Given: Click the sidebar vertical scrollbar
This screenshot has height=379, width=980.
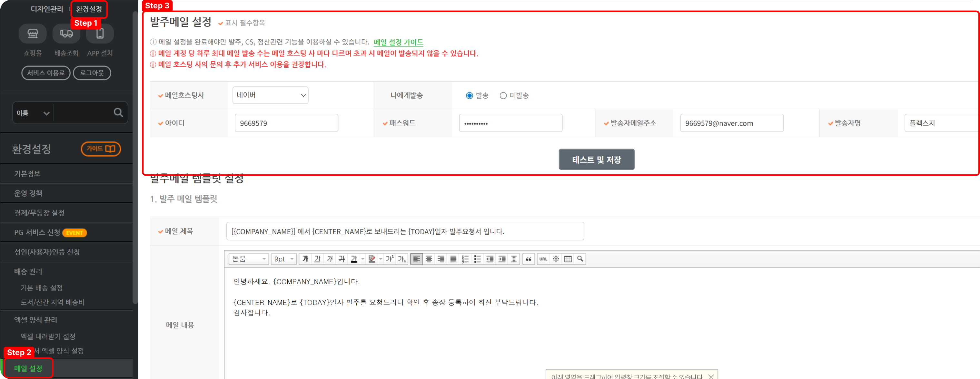Looking at the screenshot, I should [x=135, y=158].
